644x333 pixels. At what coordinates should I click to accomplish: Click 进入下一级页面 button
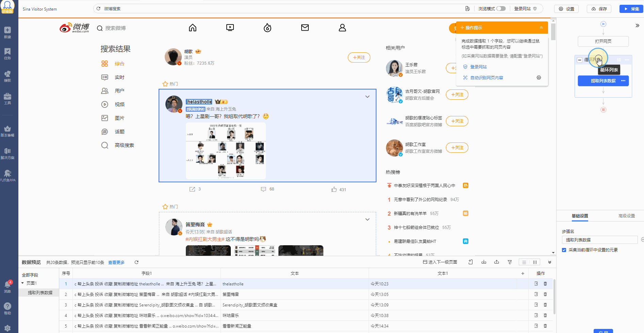[440, 262]
